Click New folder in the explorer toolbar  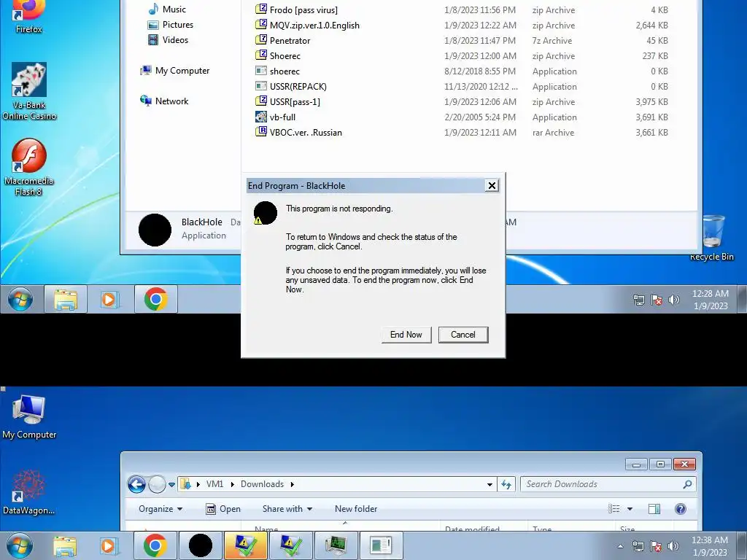coord(356,508)
